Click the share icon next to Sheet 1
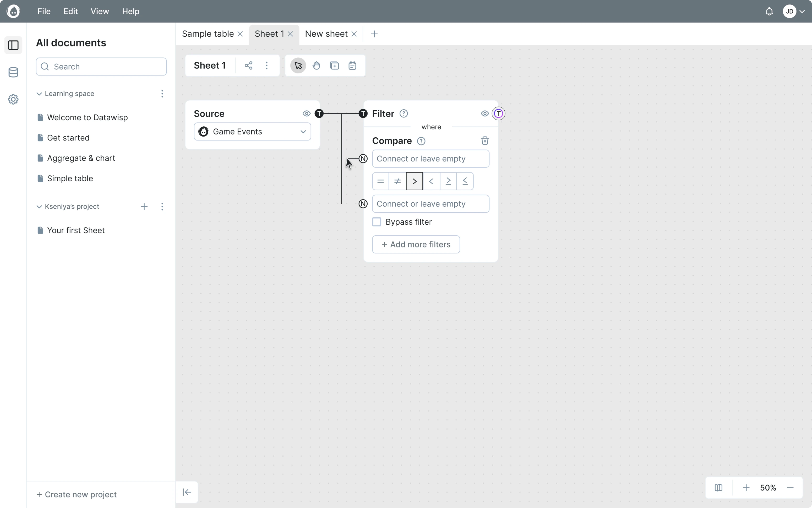Viewport: 812px width, 508px height. pos(248,65)
